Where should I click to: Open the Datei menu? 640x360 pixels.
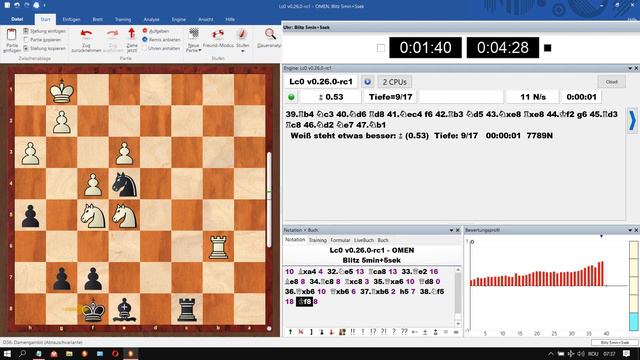[17, 19]
